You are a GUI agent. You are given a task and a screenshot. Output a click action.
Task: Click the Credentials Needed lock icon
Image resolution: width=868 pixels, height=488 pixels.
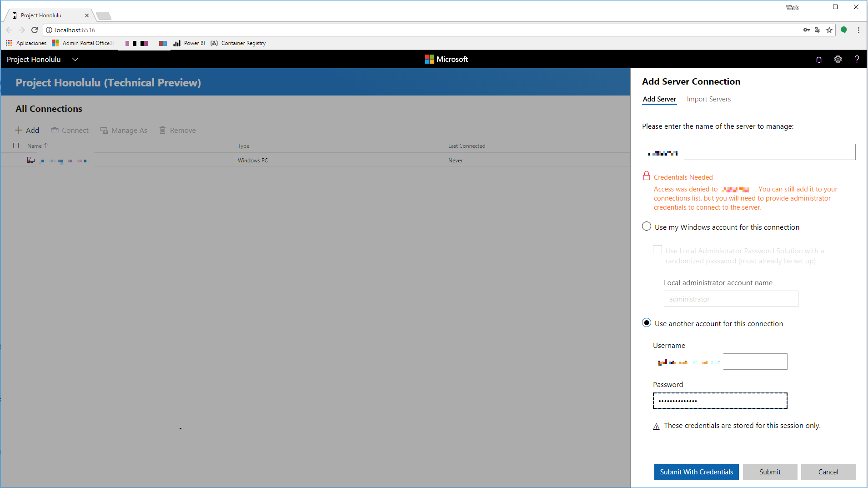[x=646, y=176]
